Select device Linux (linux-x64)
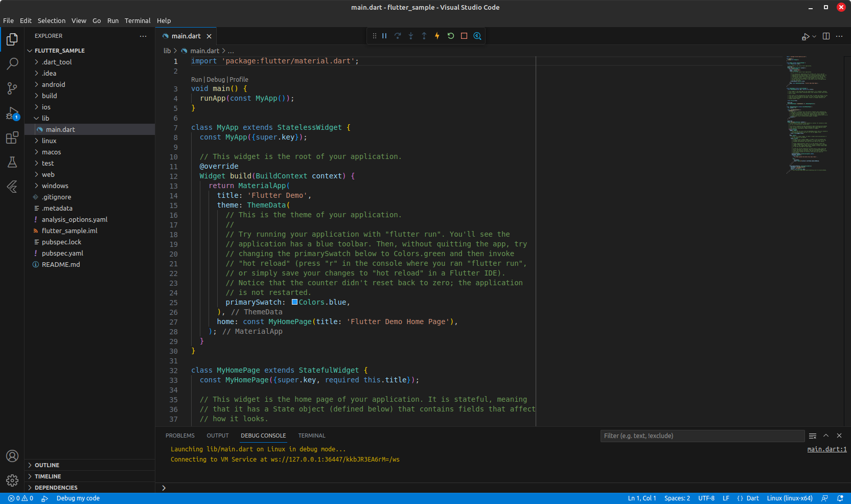Image resolution: width=851 pixels, height=504 pixels. (x=790, y=498)
